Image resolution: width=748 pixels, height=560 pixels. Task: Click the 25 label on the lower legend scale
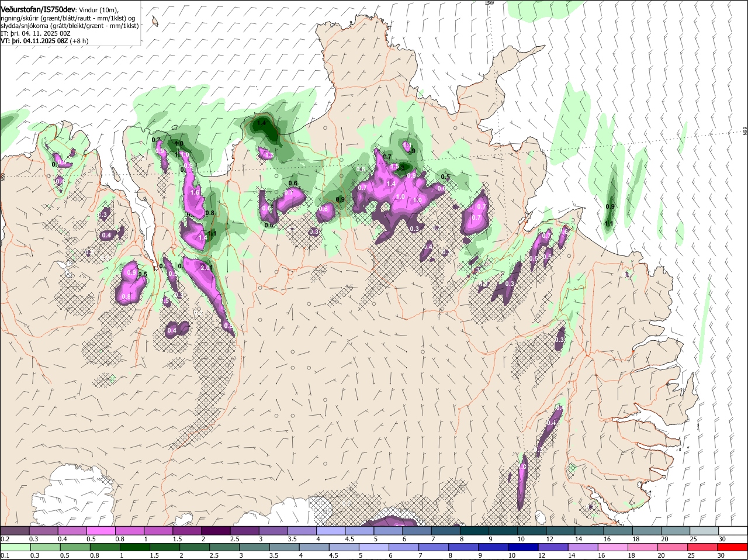coord(692,555)
